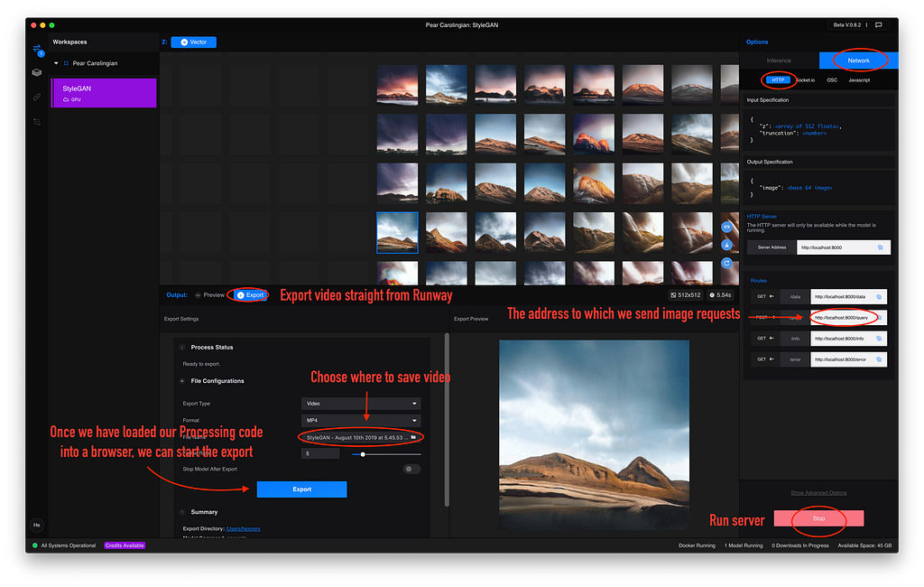Switch output to Preview mode
This screenshot has height=587, width=924.
point(209,295)
